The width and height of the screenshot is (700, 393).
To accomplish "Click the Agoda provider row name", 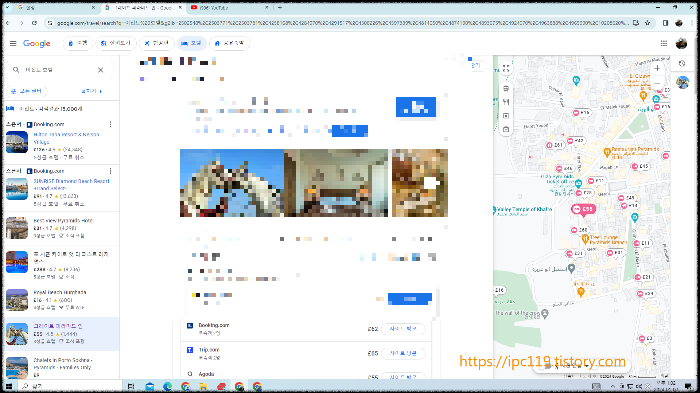I will tap(206, 374).
